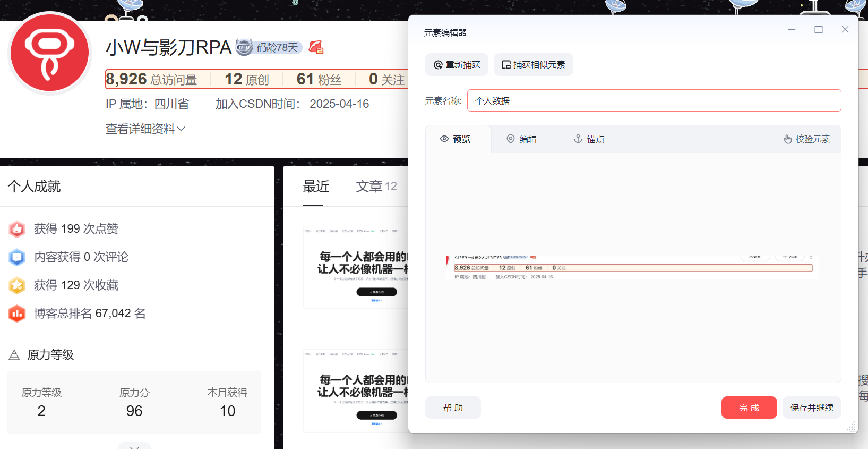Click the 12 原创 stat

pyautogui.click(x=247, y=79)
